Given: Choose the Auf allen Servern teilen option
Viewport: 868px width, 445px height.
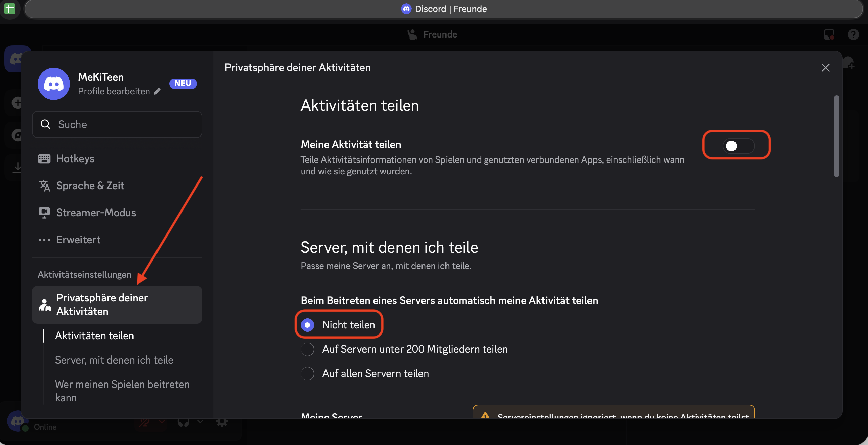Looking at the screenshot, I should tap(308, 374).
